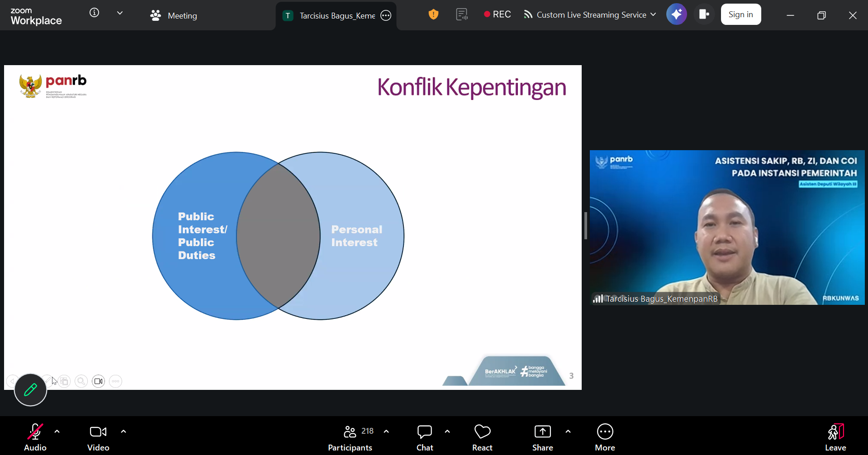
Task: Open the Chat panel
Action: [x=425, y=437]
